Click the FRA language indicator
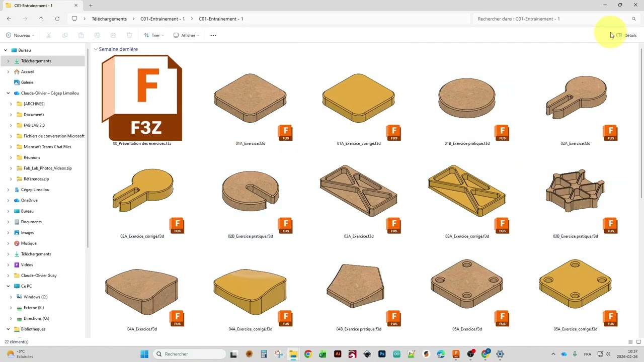This screenshot has width=644, height=362. [x=588, y=354]
